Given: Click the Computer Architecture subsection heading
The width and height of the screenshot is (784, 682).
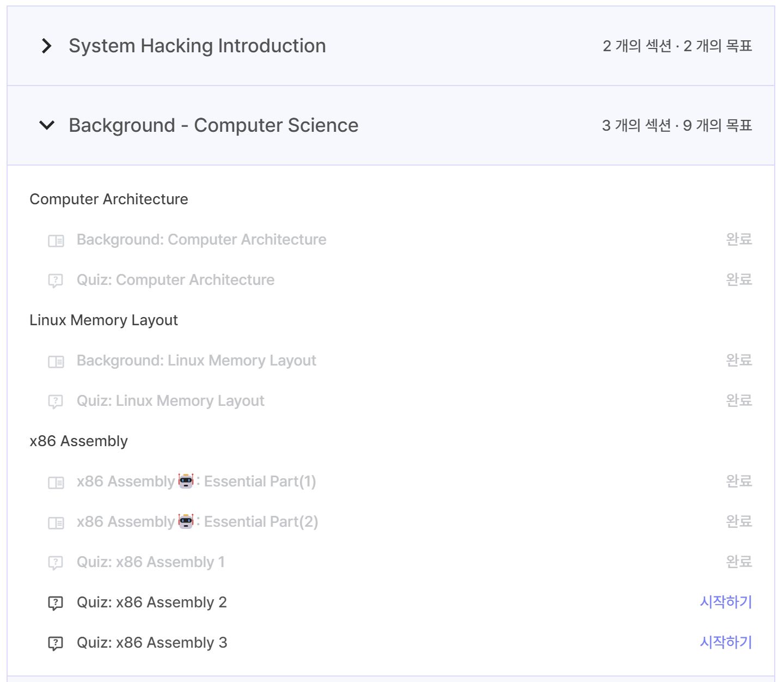Looking at the screenshot, I should (109, 199).
